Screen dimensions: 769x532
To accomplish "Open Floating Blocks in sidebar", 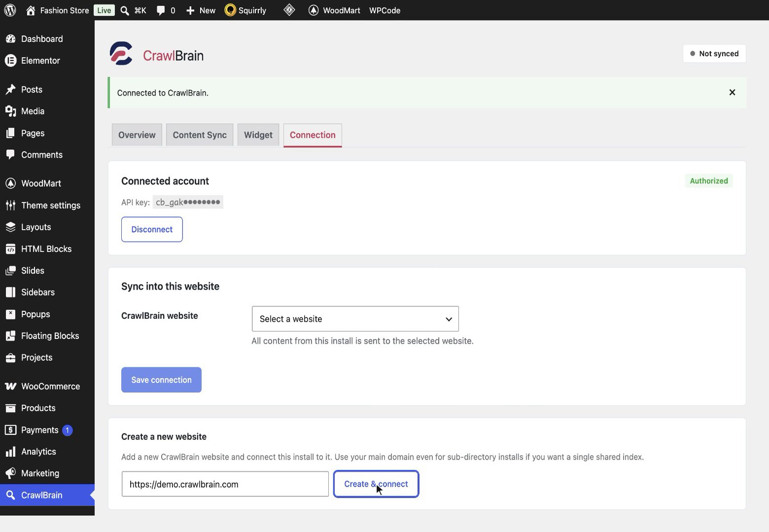I will pos(47,336).
